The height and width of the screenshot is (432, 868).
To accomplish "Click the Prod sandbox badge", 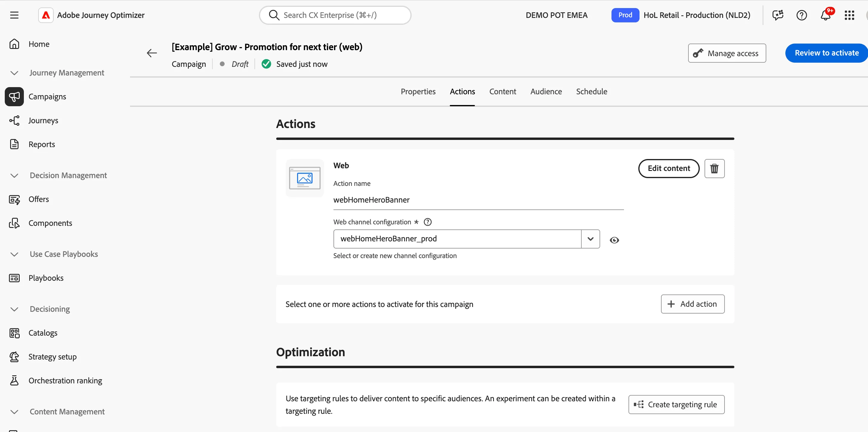I will 625,15.
